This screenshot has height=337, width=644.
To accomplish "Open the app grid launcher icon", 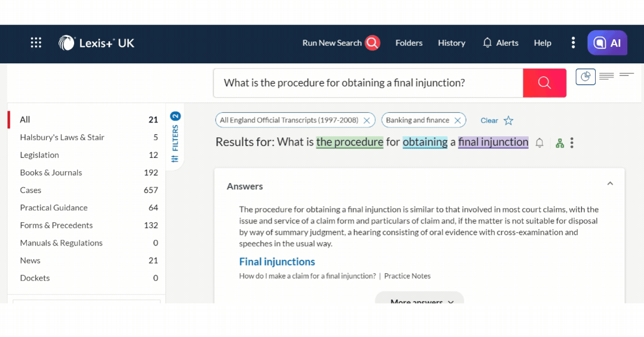I will point(36,43).
